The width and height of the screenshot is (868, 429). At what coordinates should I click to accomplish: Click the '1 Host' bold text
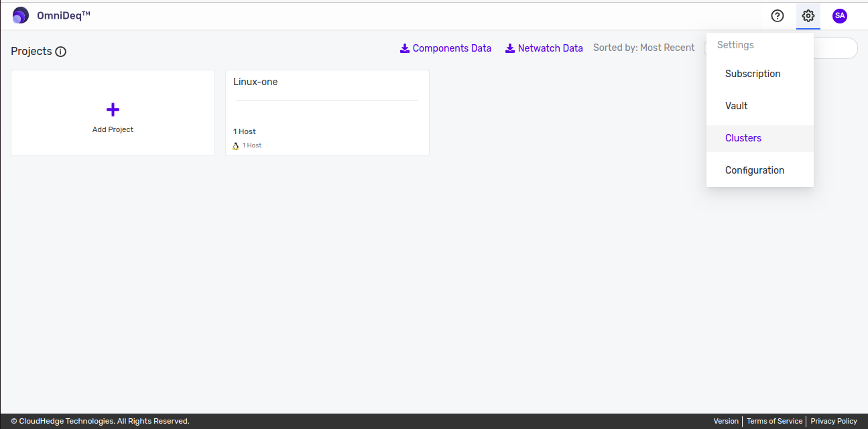coord(245,131)
